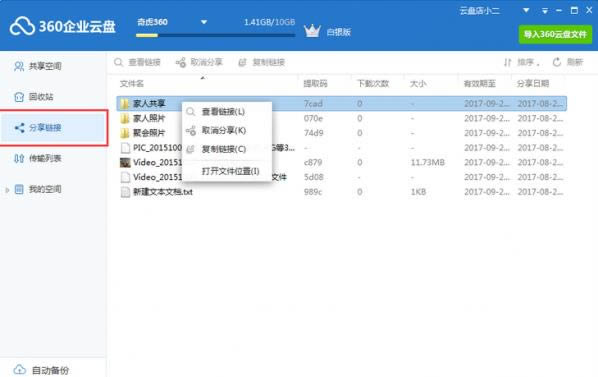Click extraction code 74d9

coord(313,133)
